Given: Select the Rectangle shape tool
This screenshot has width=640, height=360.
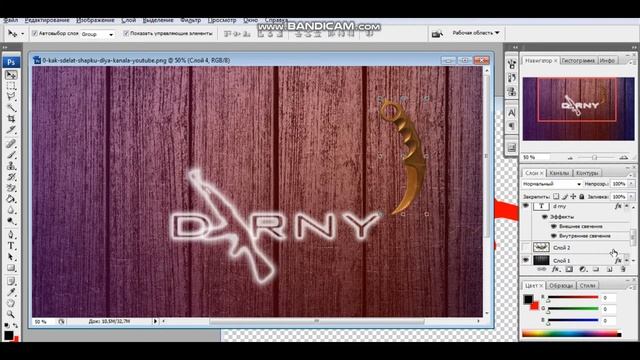Looking at the screenshot, I should [x=11, y=268].
